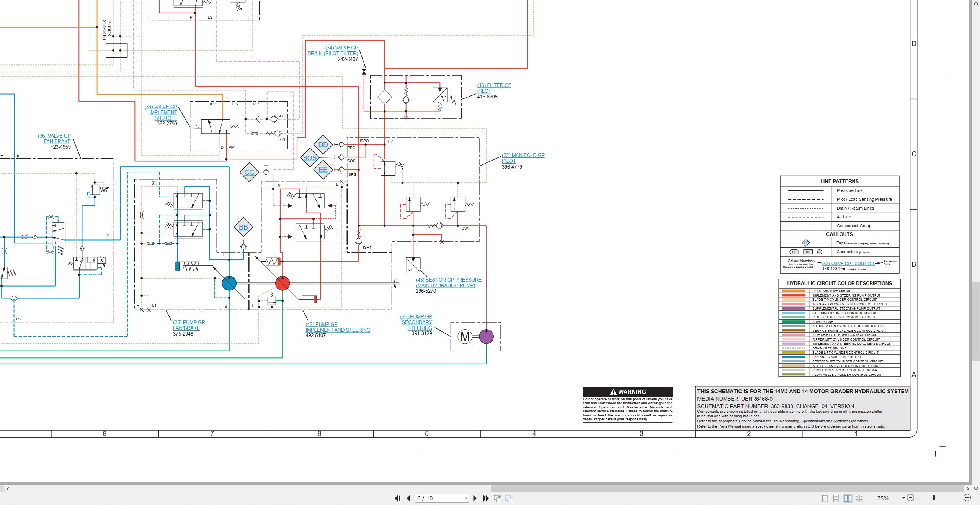
Task: Click part number 492-5107 under the implement and steering pump
Action: (315, 335)
